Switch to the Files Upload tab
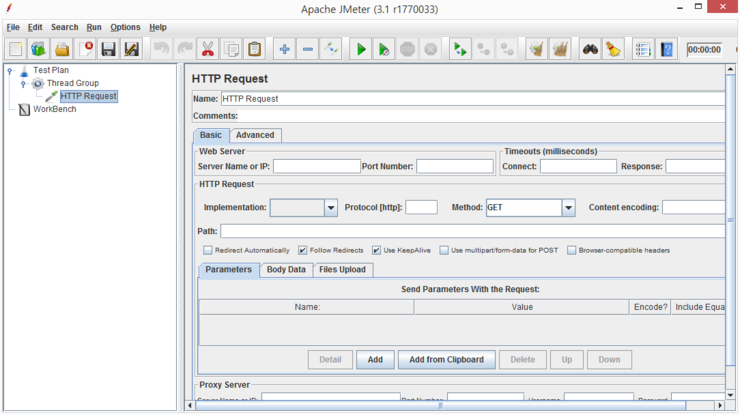Image resolution: width=740 pixels, height=415 pixels. 343,270
